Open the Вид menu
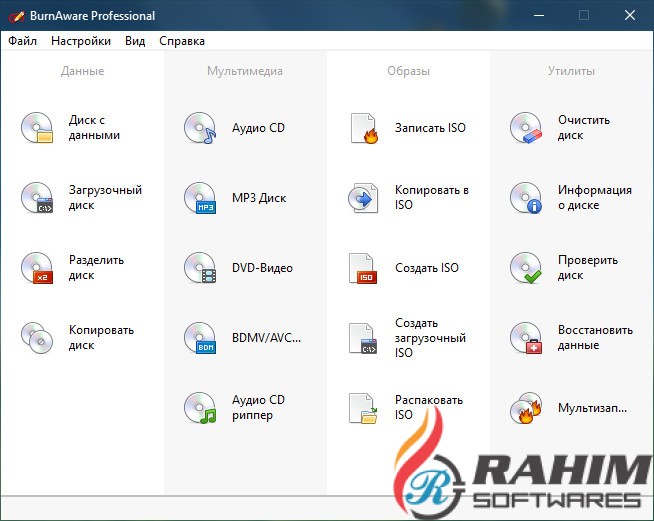 pyautogui.click(x=135, y=41)
